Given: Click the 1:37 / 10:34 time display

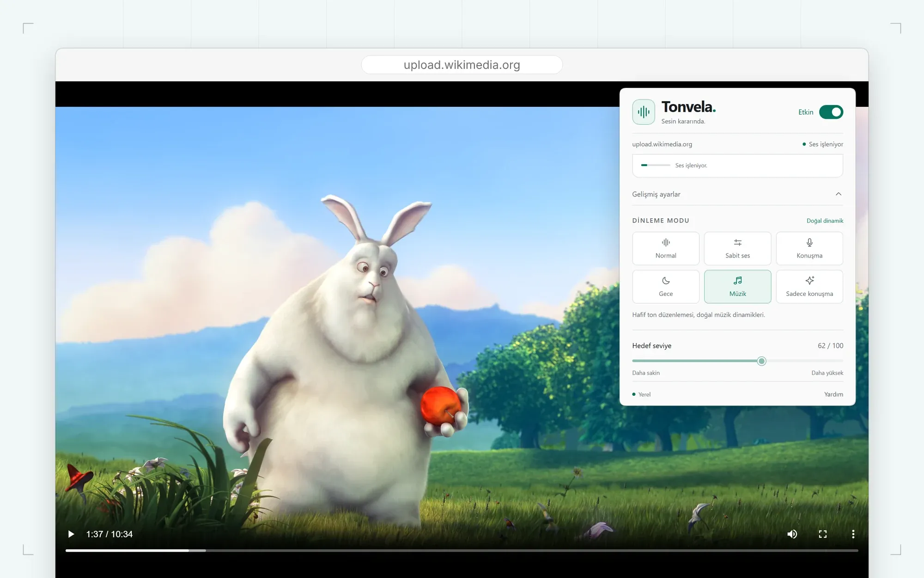Looking at the screenshot, I should coord(109,534).
